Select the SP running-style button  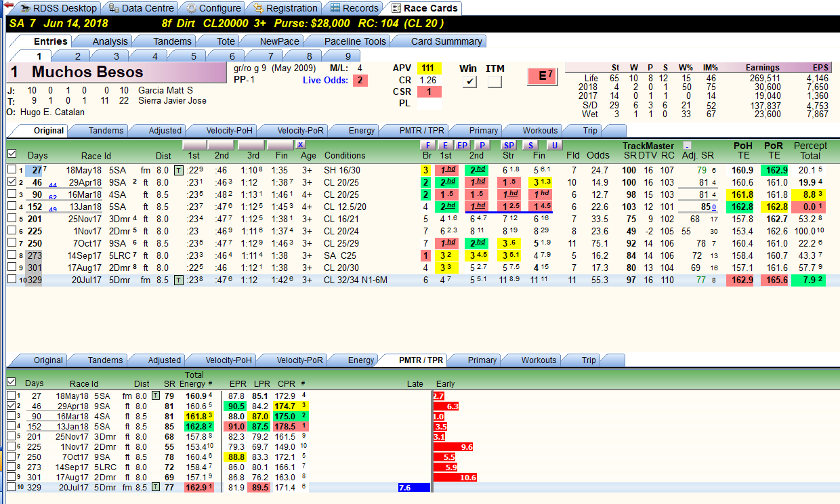pos(508,145)
